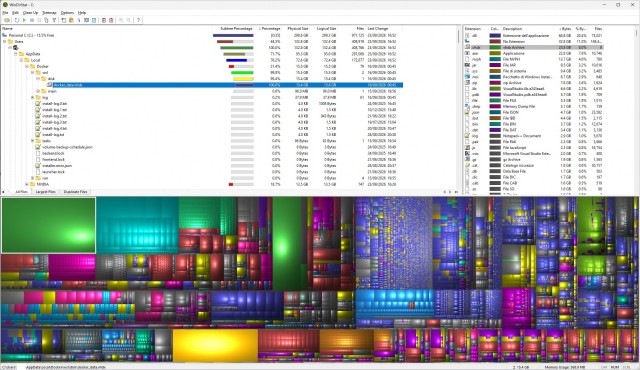Expand the log folder node

click(x=32, y=97)
